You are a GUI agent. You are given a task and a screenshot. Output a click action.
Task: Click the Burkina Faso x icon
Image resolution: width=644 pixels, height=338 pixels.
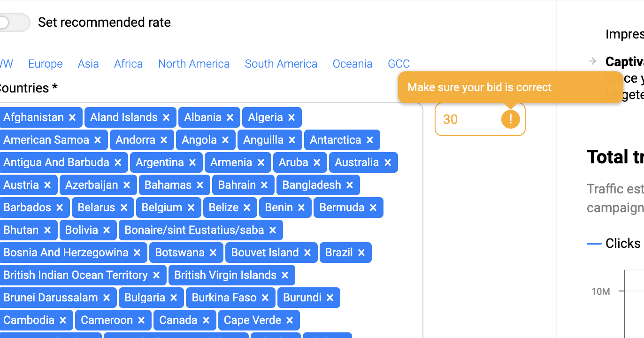pos(265,298)
